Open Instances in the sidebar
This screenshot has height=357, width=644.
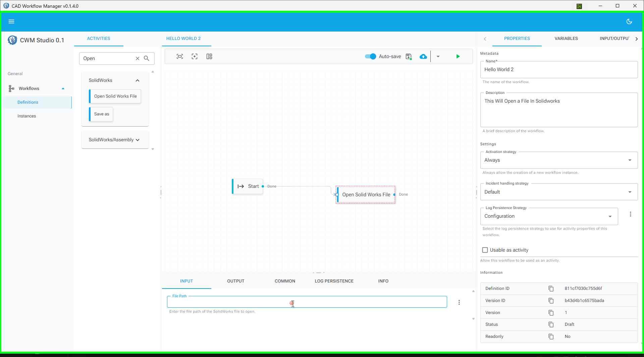[x=27, y=116]
